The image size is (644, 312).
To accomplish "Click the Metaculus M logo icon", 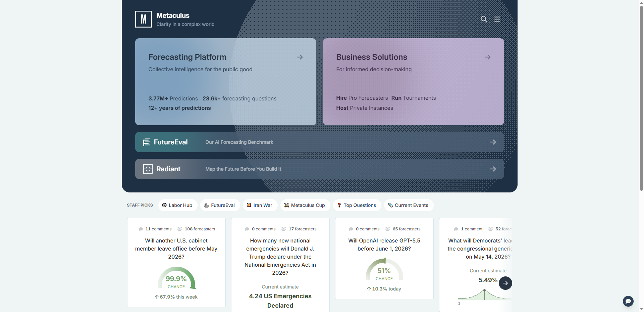I will click(x=143, y=19).
